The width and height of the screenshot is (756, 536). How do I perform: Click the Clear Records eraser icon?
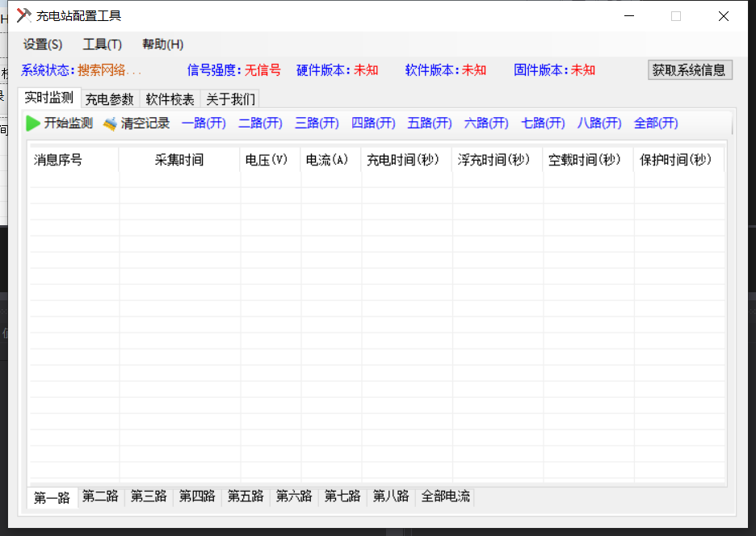click(x=110, y=124)
